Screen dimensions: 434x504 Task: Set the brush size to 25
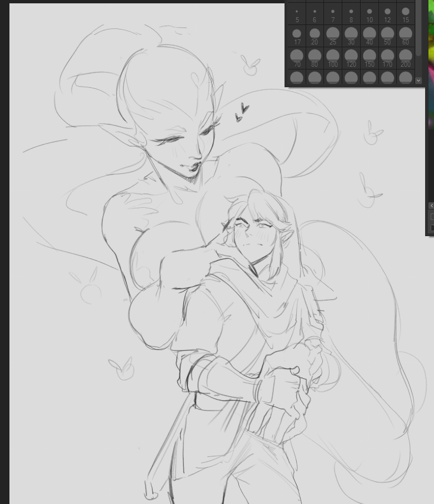click(333, 36)
